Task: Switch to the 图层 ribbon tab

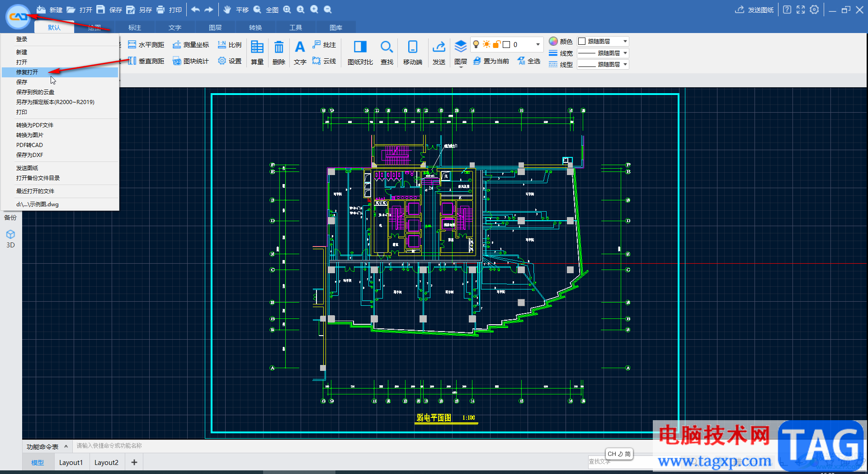Action: (215, 28)
